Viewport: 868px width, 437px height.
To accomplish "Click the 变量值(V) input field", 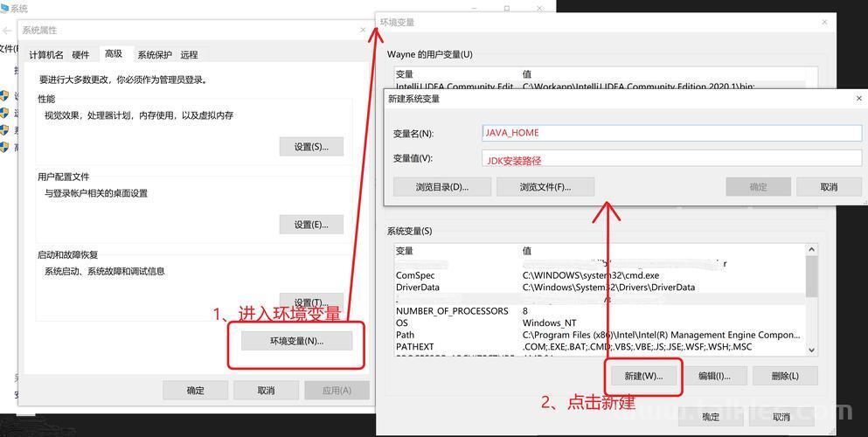I will click(x=671, y=158).
